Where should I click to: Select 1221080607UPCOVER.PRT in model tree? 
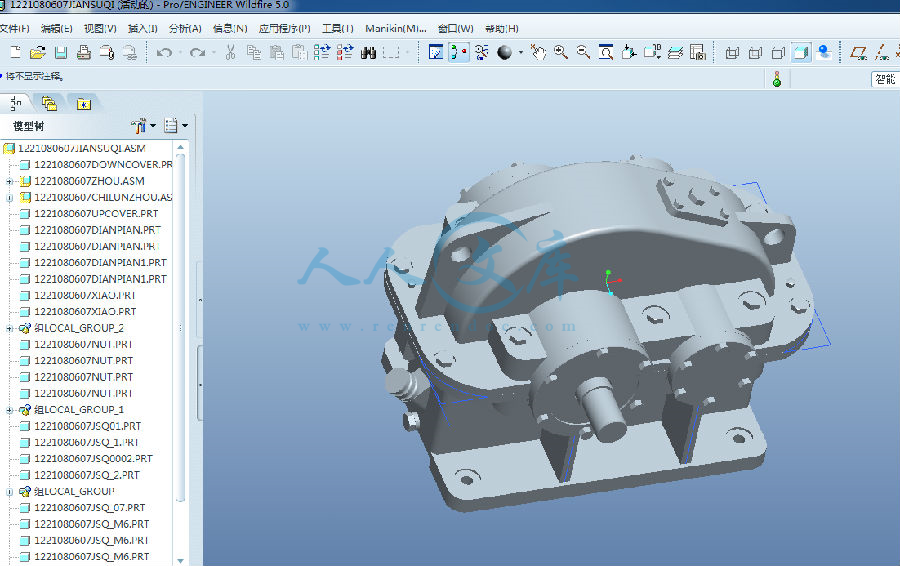(x=95, y=213)
